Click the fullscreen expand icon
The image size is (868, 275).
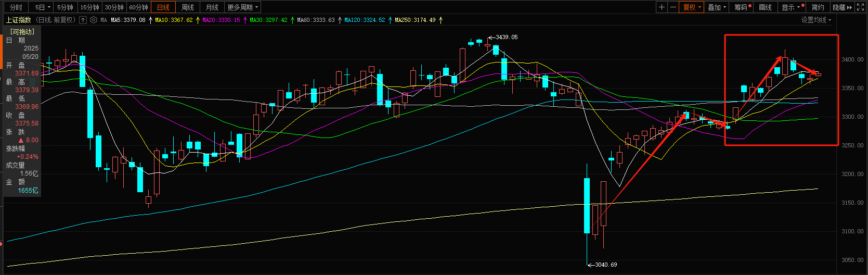pos(862,7)
